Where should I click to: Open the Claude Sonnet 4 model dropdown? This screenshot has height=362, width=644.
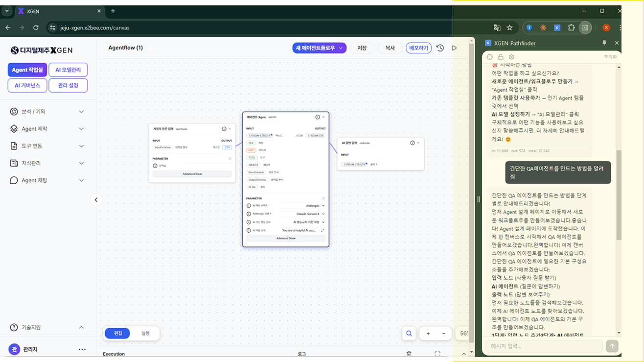click(302, 214)
